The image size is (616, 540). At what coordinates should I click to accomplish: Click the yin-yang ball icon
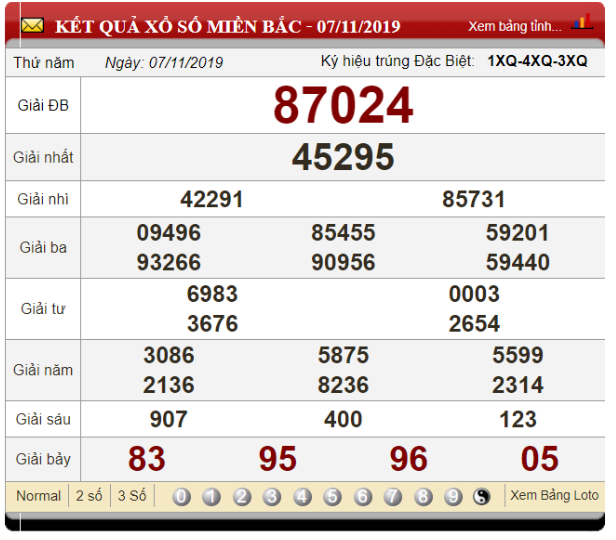482,496
